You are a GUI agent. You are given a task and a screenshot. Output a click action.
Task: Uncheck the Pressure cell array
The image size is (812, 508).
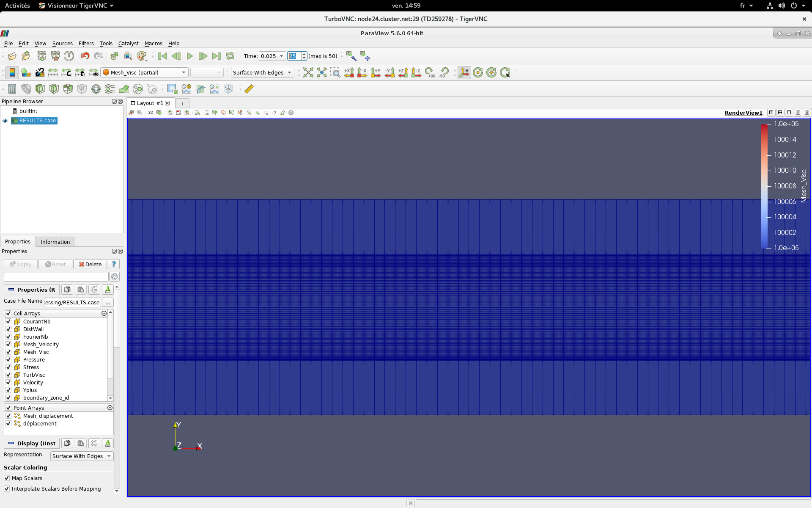point(8,359)
